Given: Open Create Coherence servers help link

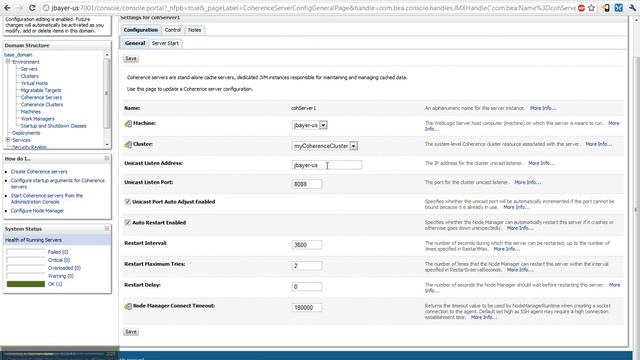Looking at the screenshot, I should coord(39,172).
